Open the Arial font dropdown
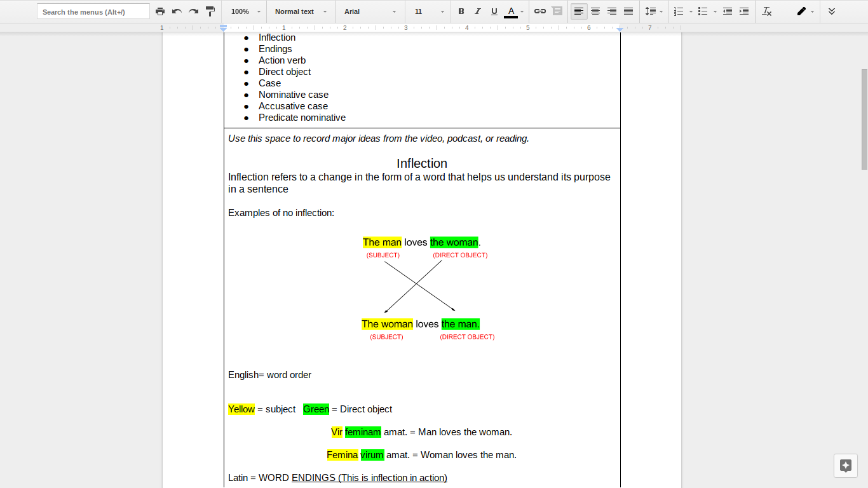 pos(370,11)
